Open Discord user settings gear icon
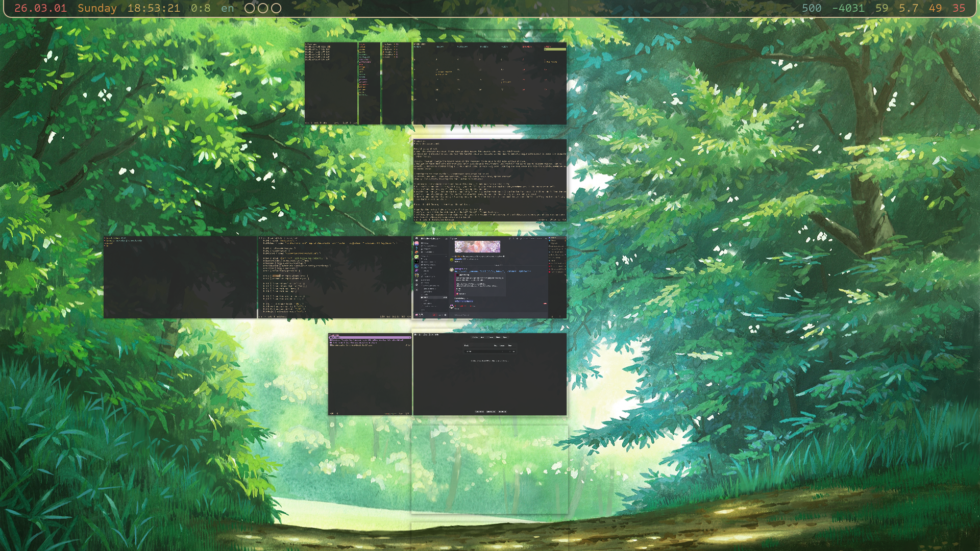The width and height of the screenshot is (980, 551). click(445, 315)
